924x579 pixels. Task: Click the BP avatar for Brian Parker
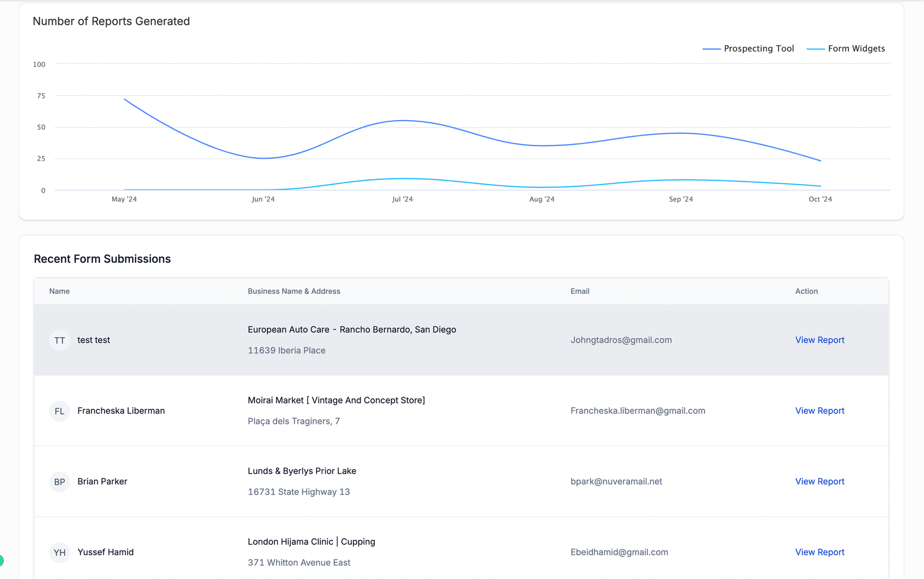[59, 482]
